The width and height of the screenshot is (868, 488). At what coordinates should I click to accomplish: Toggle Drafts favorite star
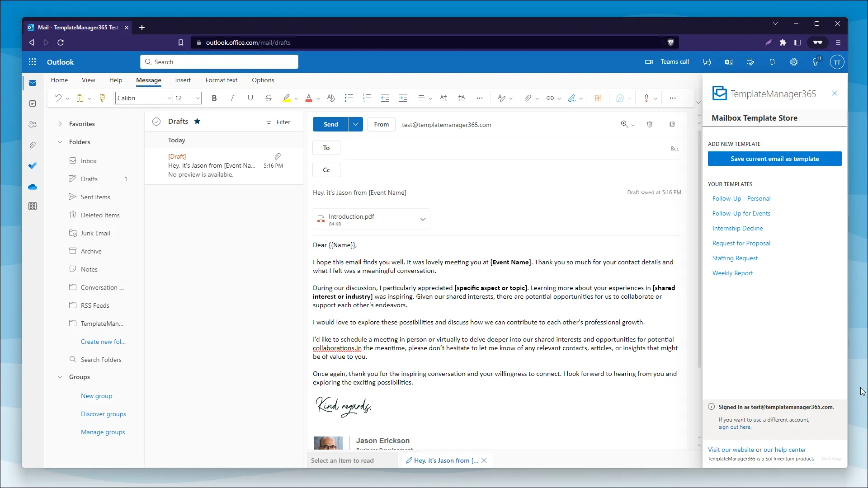(197, 122)
